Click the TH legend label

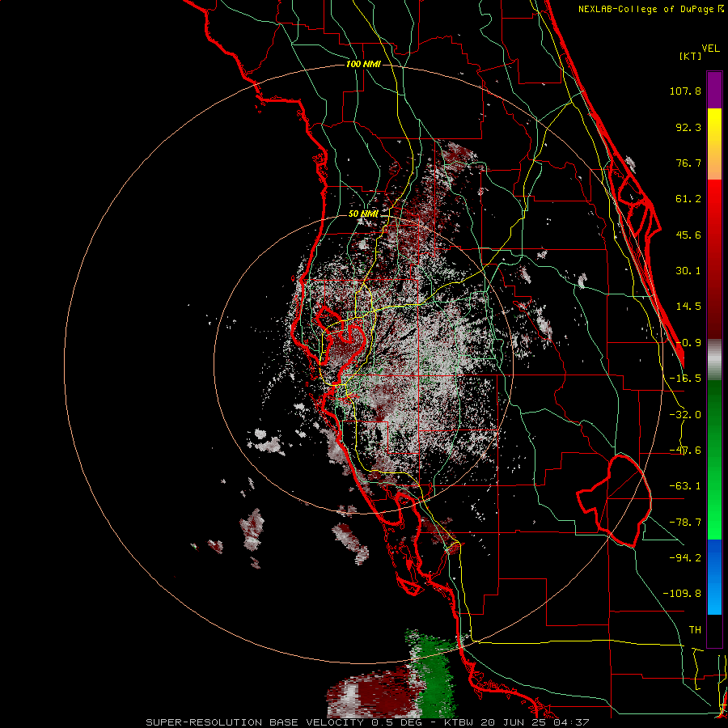695,629
